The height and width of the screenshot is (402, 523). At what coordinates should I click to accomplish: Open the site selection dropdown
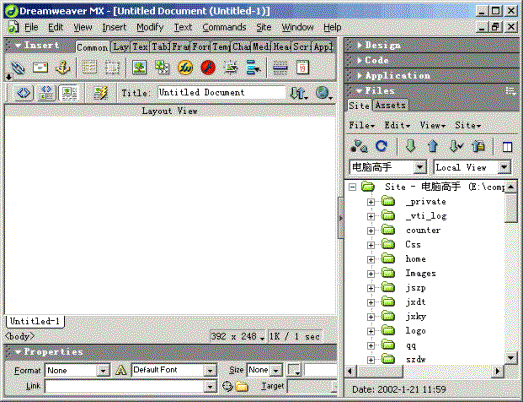tap(419, 167)
